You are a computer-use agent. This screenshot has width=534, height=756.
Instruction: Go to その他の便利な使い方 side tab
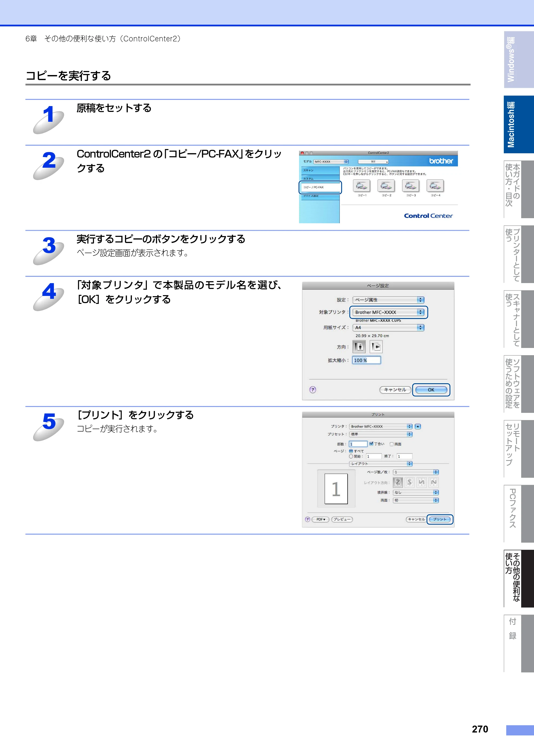(519, 578)
